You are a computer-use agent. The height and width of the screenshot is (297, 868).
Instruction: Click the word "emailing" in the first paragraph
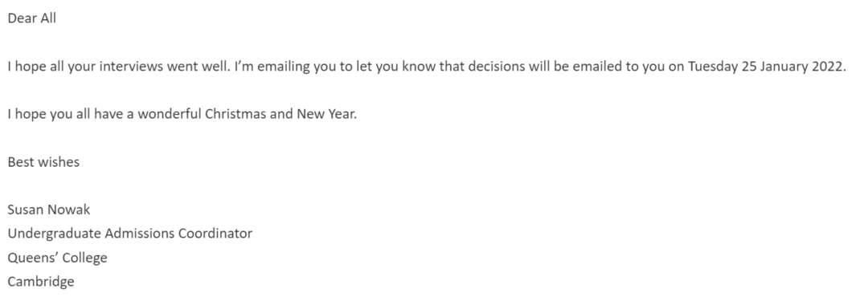(x=283, y=67)
